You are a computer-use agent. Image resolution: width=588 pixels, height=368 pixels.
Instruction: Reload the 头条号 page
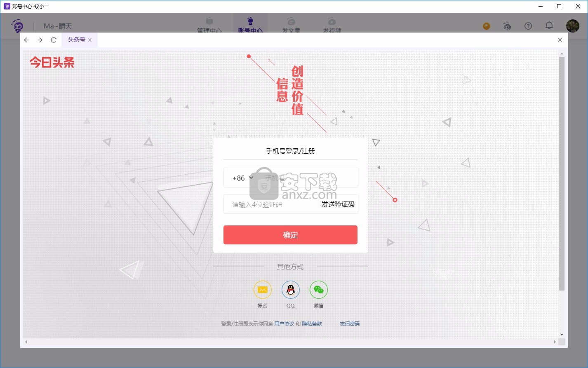click(54, 40)
